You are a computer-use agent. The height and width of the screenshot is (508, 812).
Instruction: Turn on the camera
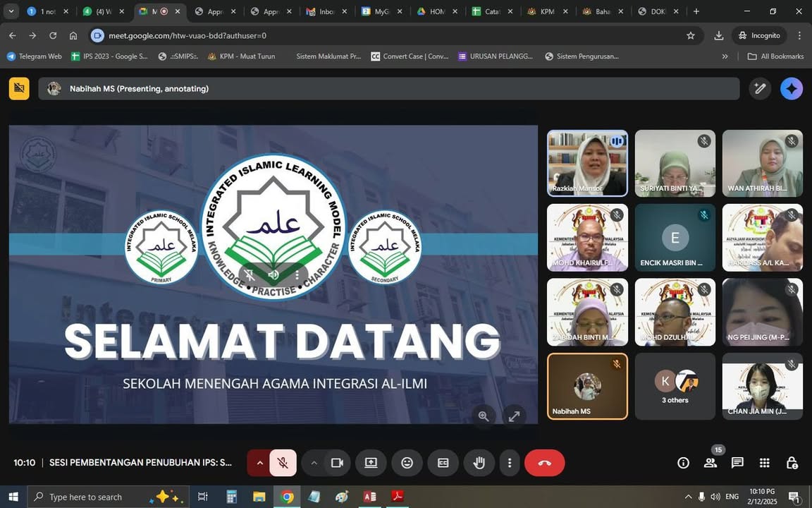coord(337,463)
